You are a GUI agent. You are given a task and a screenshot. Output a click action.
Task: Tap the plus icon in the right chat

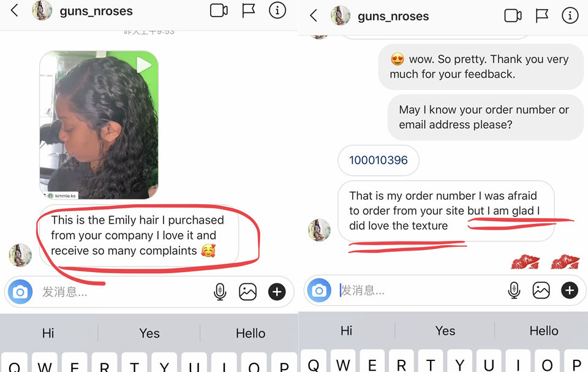[x=569, y=290]
